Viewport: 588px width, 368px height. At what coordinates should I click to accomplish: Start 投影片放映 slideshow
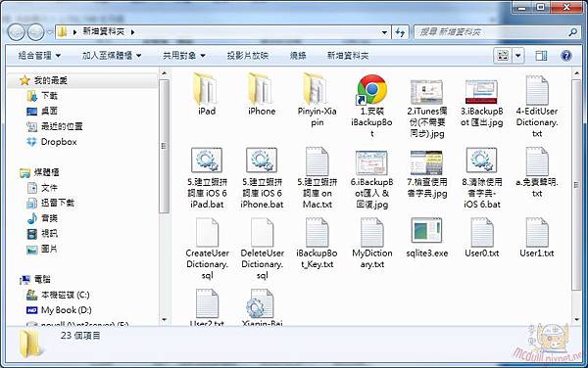(248, 56)
